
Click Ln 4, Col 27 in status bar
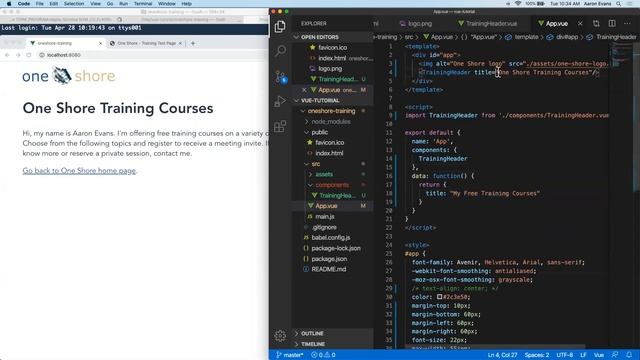[x=502, y=355]
